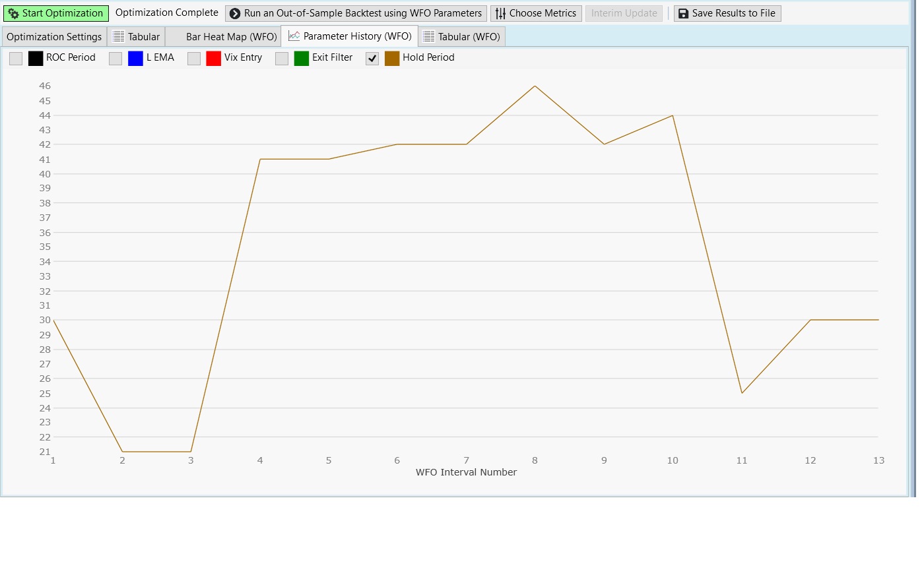Open the Optimization Settings tab
This screenshot has height=581, width=924.
[x=54, y=37]
